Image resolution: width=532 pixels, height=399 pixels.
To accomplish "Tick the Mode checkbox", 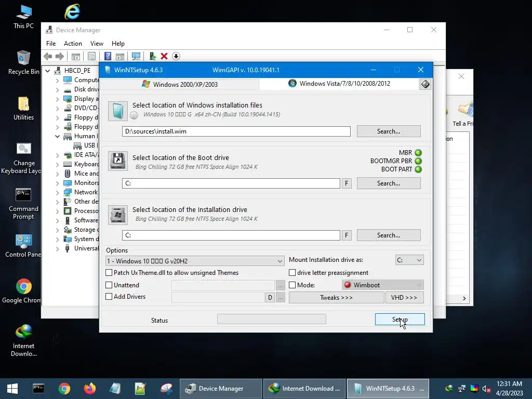I will (x=292, y=285).
